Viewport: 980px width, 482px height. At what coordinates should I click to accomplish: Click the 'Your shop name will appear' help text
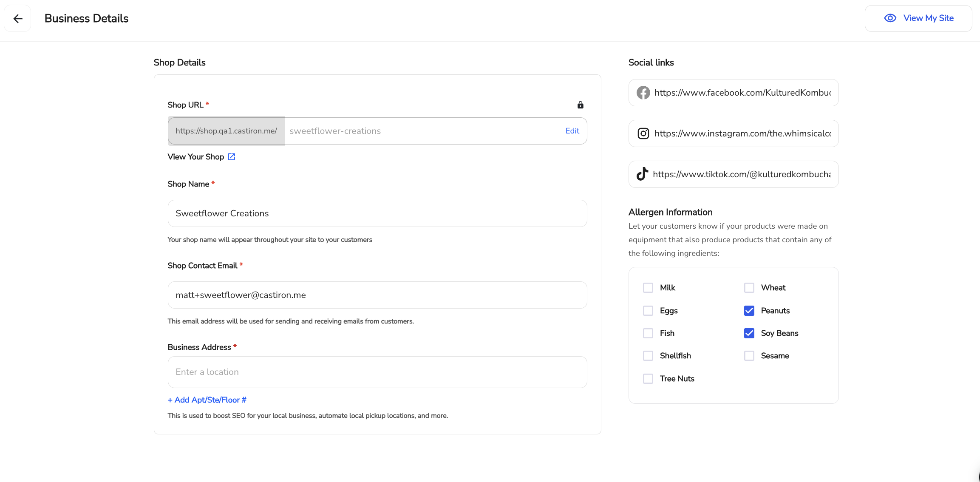click(x=270, y=240)
